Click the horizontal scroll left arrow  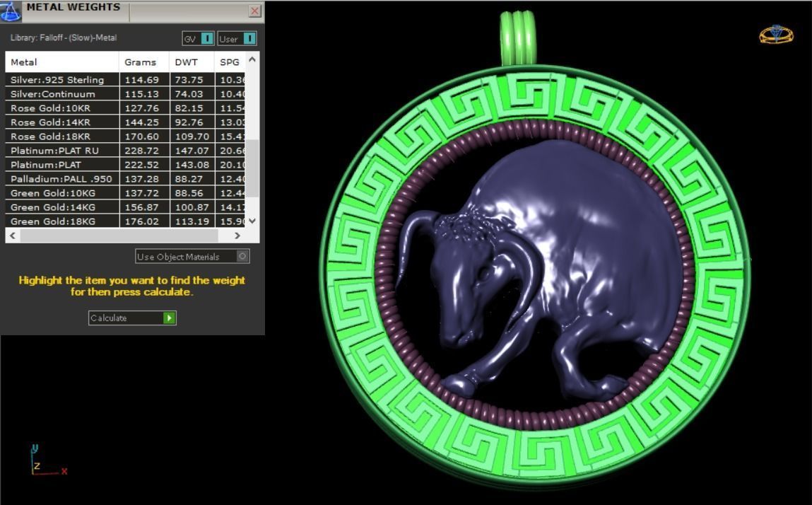pos(13,236)
